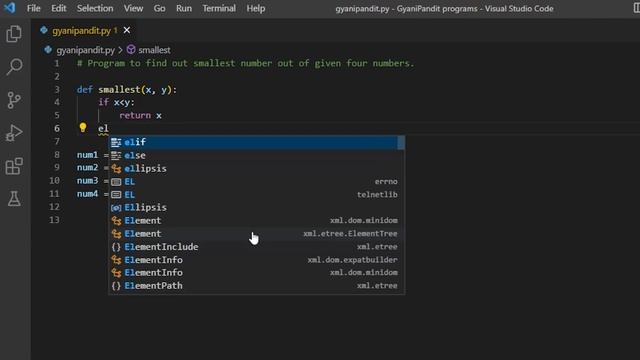Close the gyanipandit.py editor tab
The width and height of the screenshot is (640, 360).
tap(127, 30)
